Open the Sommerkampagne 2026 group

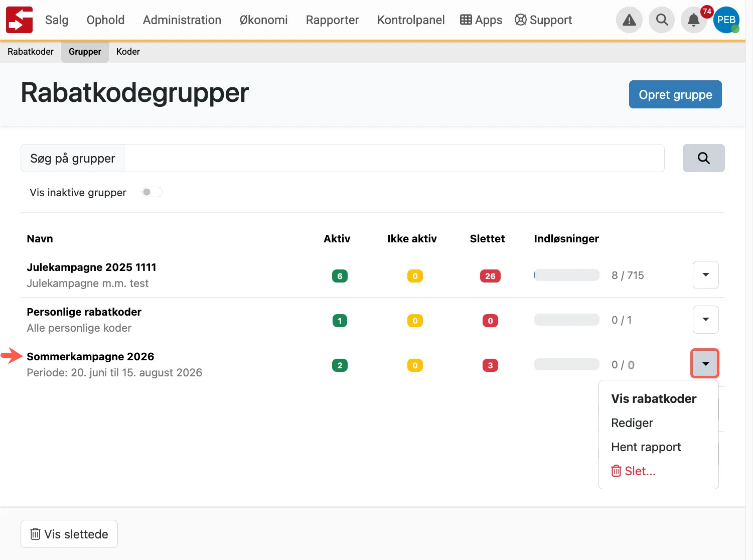click(x=90, y=357)
